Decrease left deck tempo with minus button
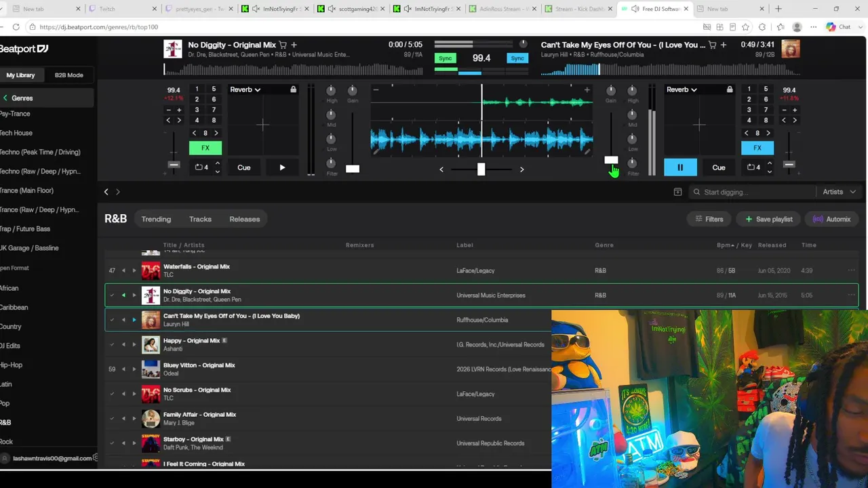Screen dimensions: 868x488 pyautogui.click(x=168, y=110)
